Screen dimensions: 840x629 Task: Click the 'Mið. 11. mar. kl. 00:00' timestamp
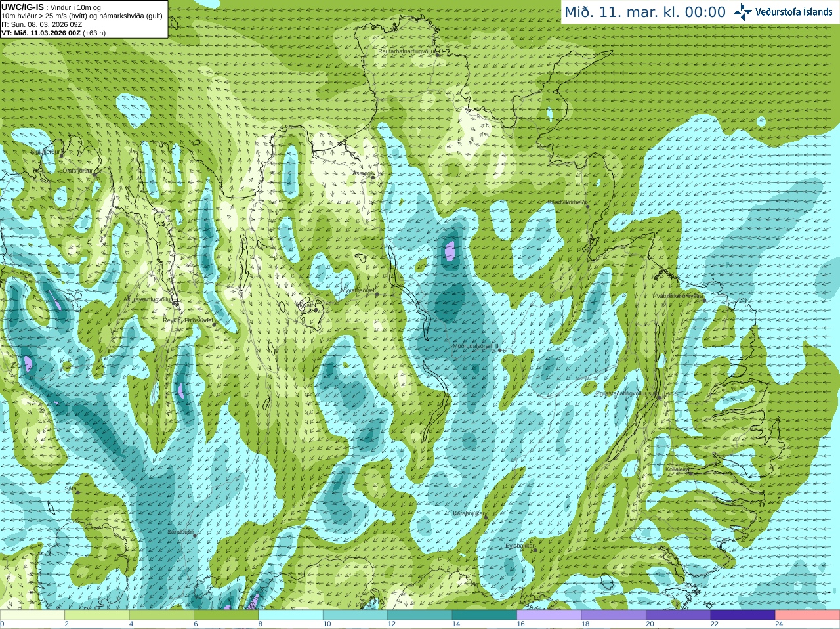click(x=645, y=12)
